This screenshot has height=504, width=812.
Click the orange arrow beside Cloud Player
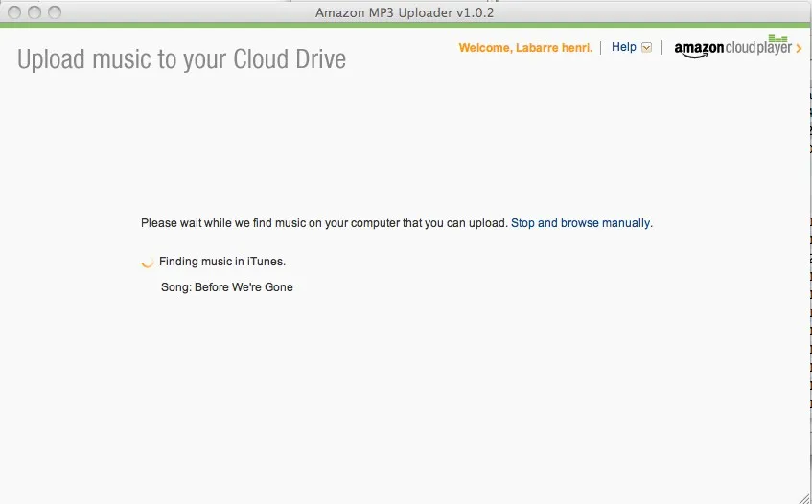(x=799, y=48)
